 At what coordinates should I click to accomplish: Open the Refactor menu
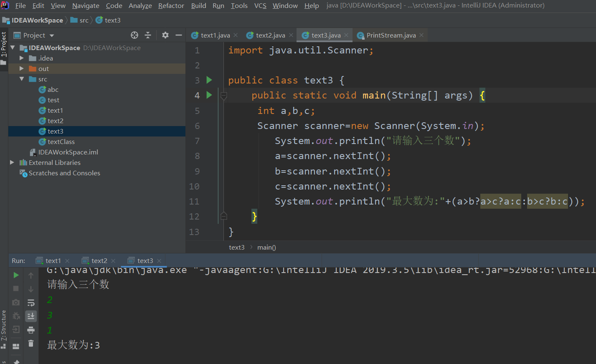click(171, 5)
